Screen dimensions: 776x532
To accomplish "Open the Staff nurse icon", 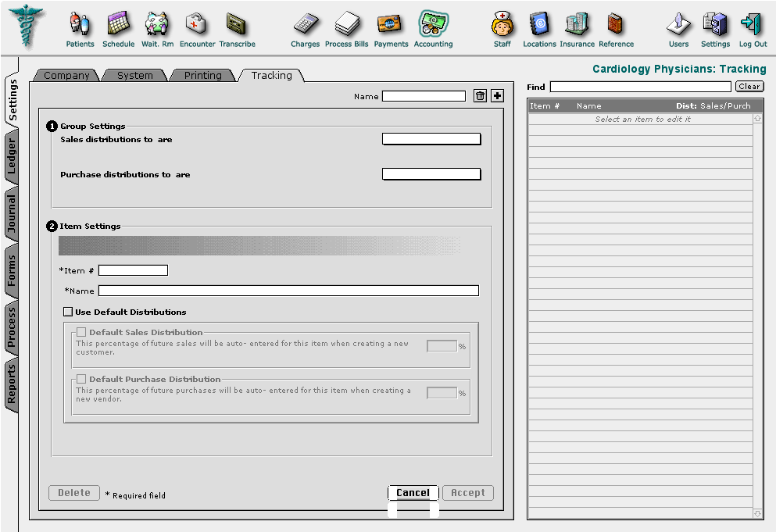I will (502, 24).
